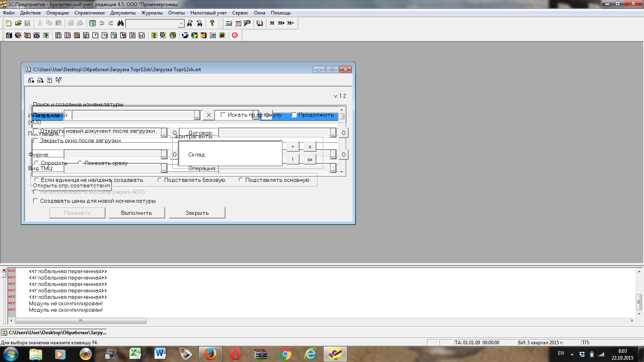The height and width of the screenshot is (362, 644).
Task: Click the Open file folder icon
Action: [x=18, y=23]
